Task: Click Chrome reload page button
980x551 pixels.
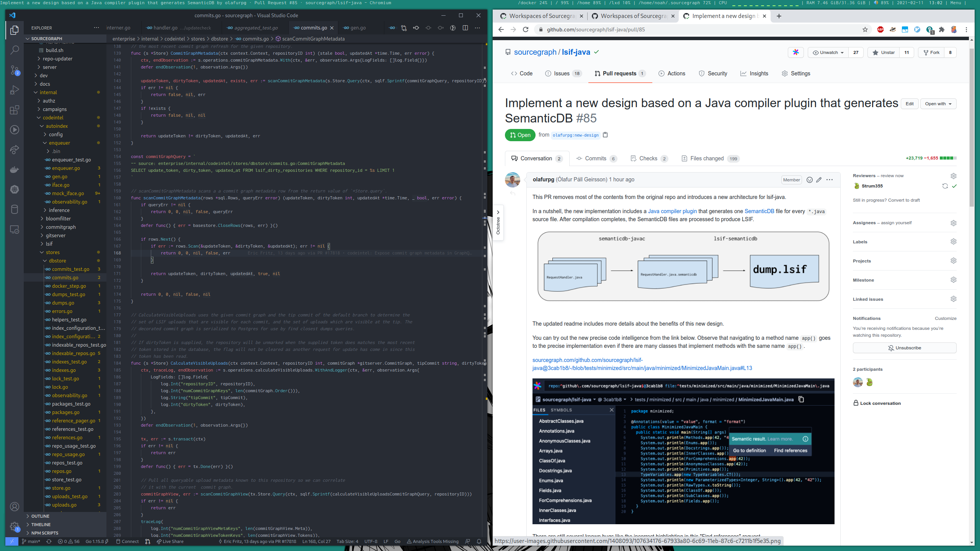Action: pyautogui.click(x=526, y=29)
